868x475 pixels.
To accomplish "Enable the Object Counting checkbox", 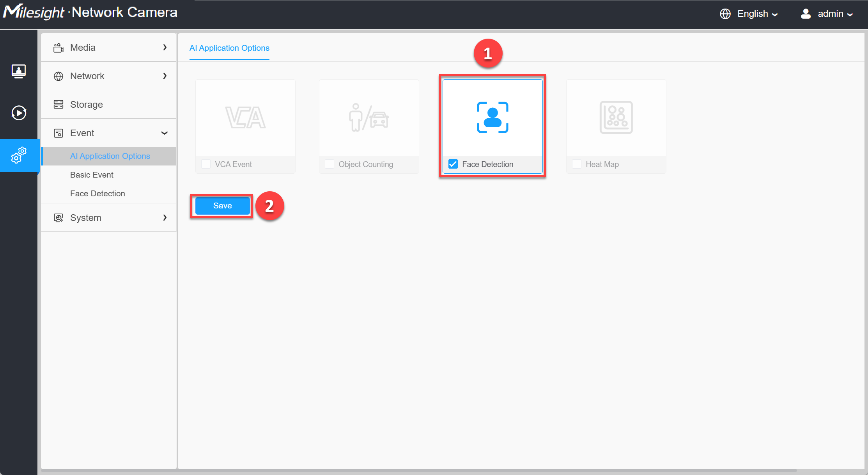I will click(x=329, y=164).
